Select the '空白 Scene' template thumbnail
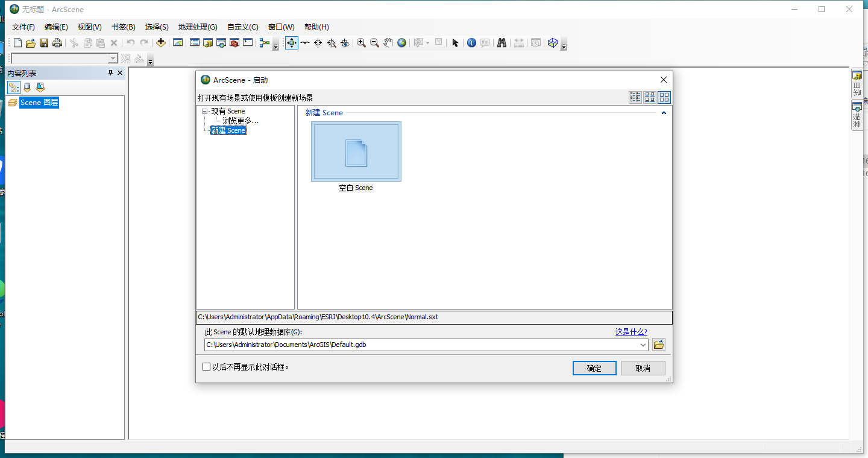The height and width of the screenshot is (458, 868). tap(356, 151)
